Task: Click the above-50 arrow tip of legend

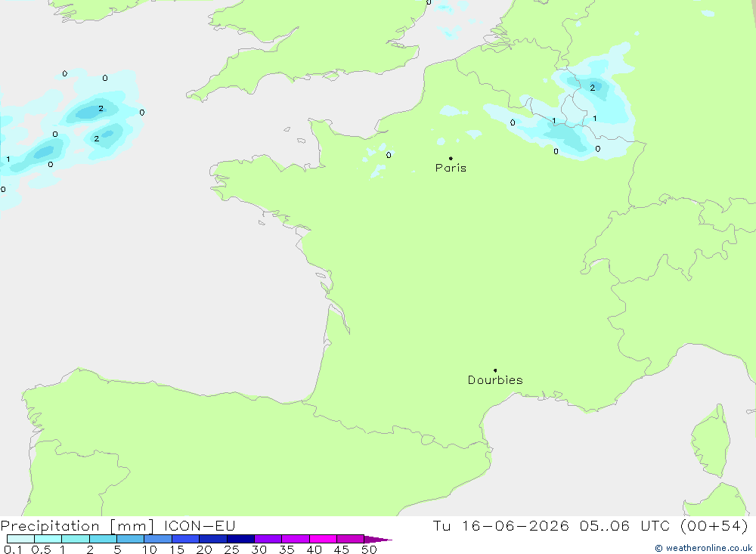Action: coord(378,540)
